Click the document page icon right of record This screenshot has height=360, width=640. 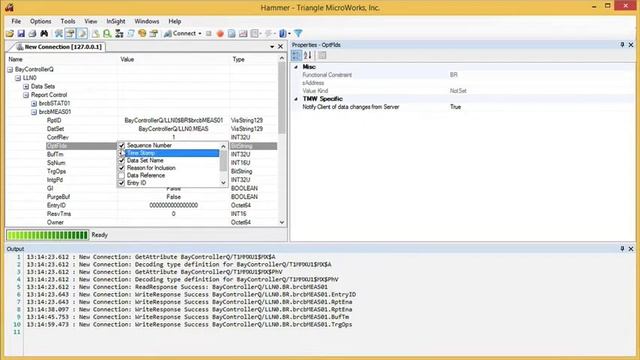[231, 33]
